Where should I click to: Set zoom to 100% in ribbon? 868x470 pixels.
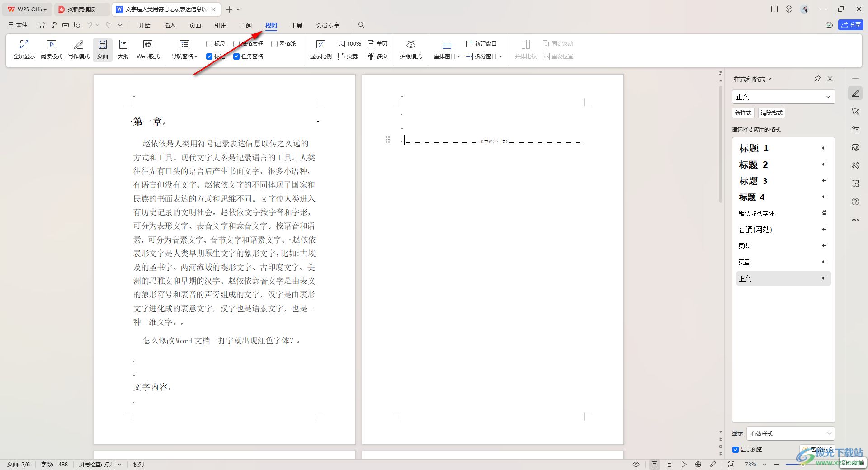click(349, 44)
